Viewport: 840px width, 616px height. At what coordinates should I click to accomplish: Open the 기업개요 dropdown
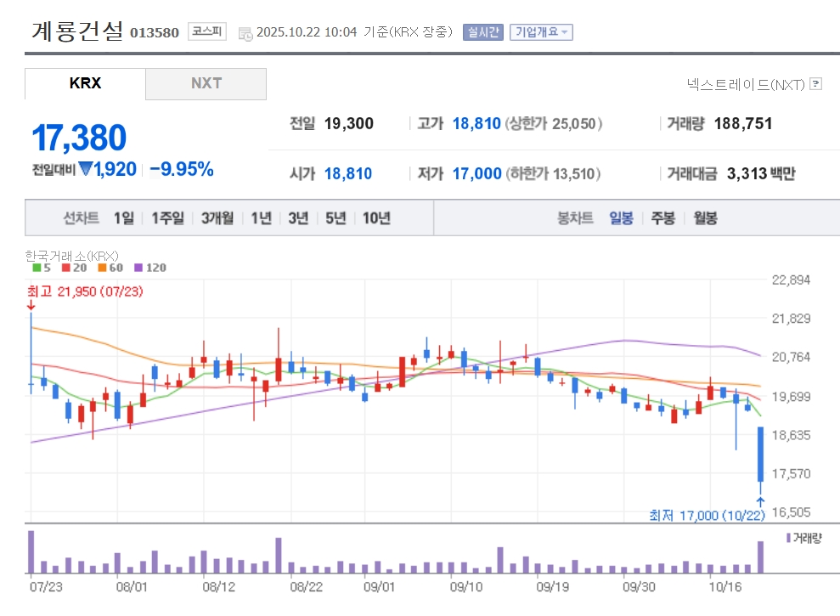pos(541,32)
